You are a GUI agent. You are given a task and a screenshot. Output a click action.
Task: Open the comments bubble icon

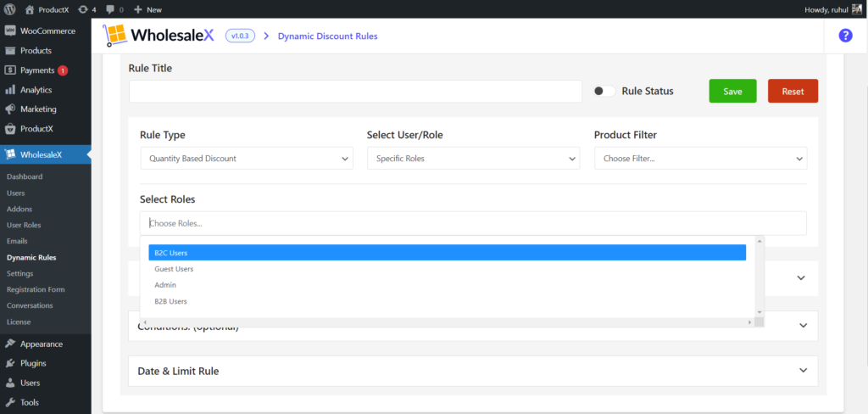pos(110,10)
